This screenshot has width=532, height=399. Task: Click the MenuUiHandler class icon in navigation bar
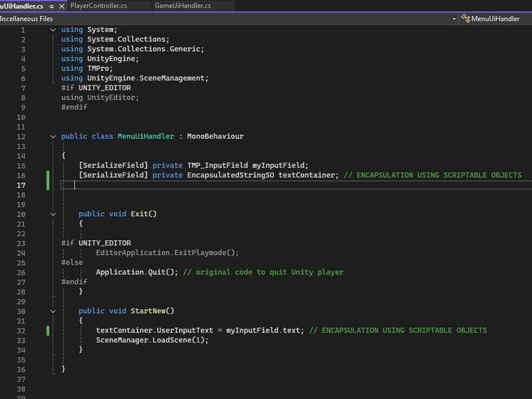tap(465, 19)
